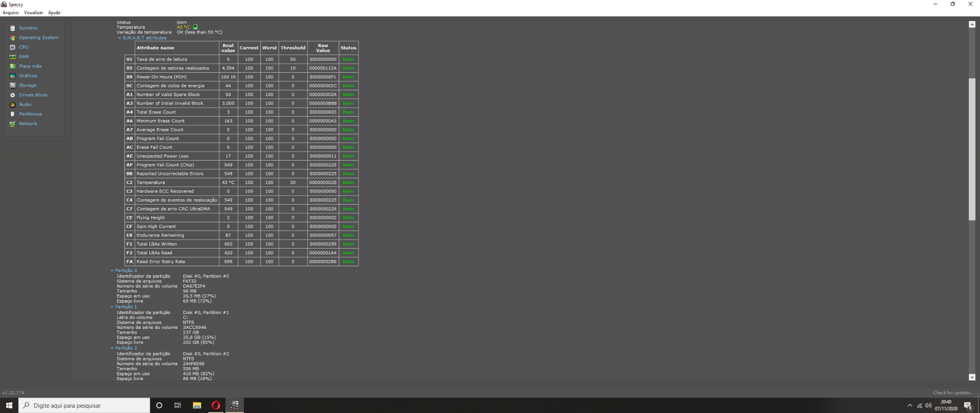
Task: Select the Flying Height row
Action: tap(241, 218)
